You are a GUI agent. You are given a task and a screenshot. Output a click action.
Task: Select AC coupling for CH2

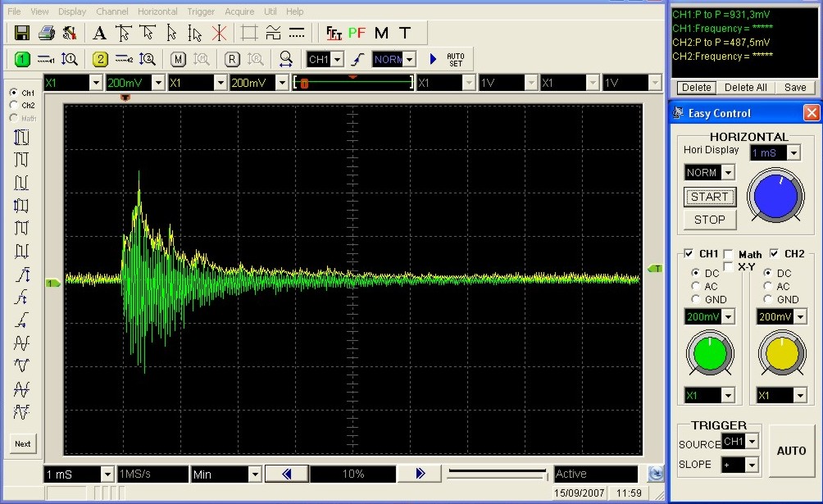(x=768, y=286)
